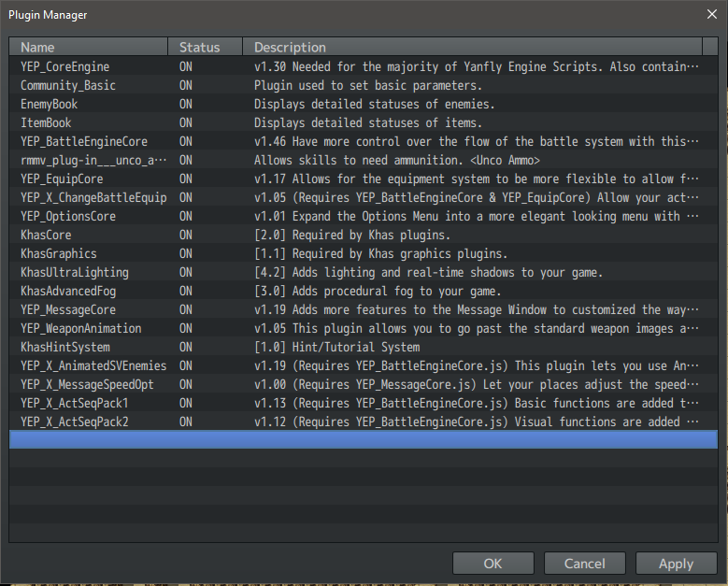Viewport: 728px width, 586px height.
Task: Click the Status column header
Action: click(206, 47)
